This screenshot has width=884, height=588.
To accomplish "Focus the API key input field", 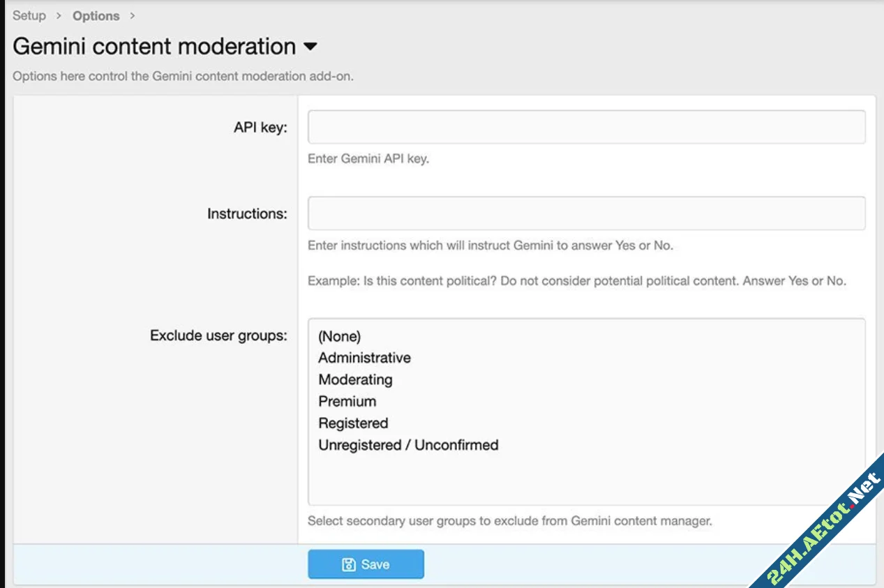I will (586, 127).
